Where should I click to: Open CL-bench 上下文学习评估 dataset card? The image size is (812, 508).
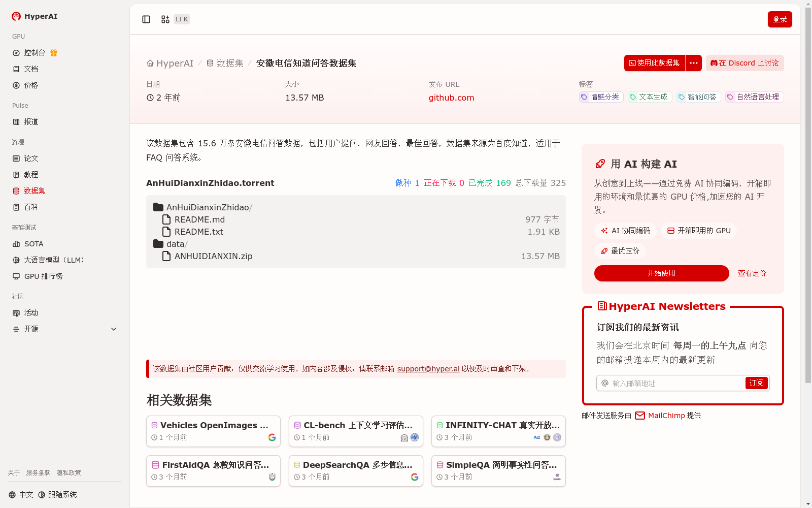tap(356, 431)
